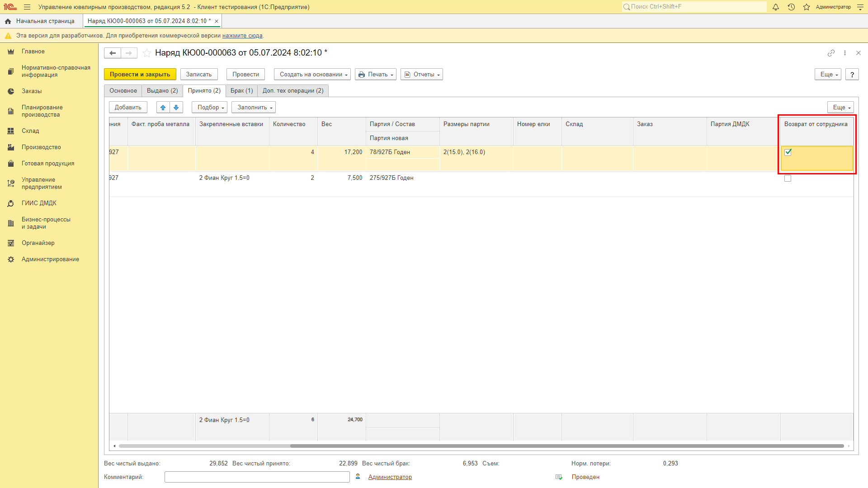Open help with the ? button

coord(852,75)
